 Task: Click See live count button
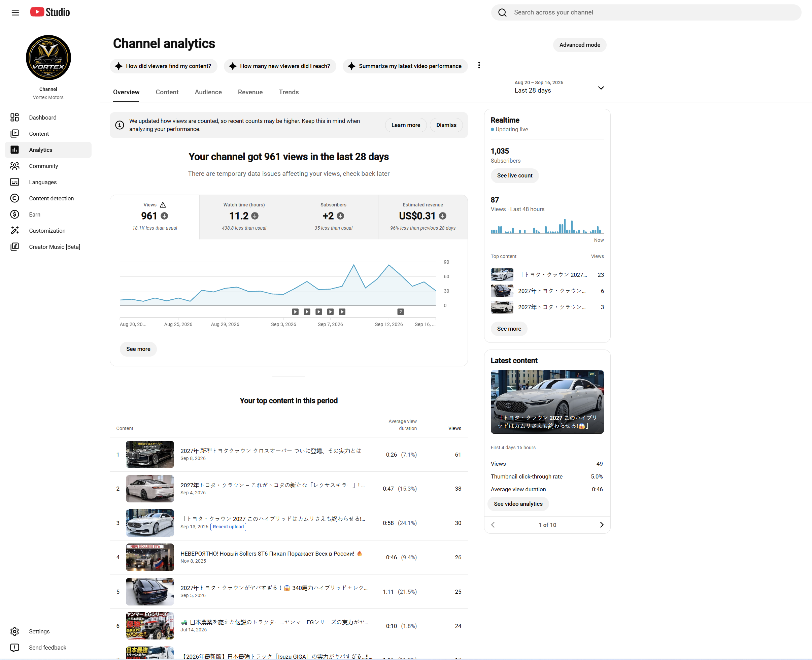(514, 176)
